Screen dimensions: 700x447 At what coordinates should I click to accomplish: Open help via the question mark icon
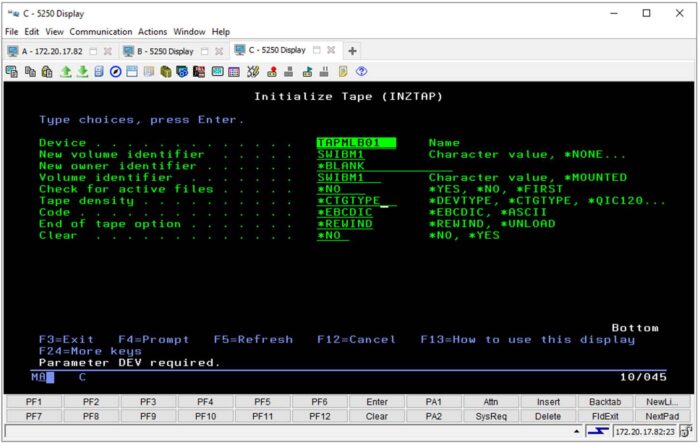[x=361, y=71]
